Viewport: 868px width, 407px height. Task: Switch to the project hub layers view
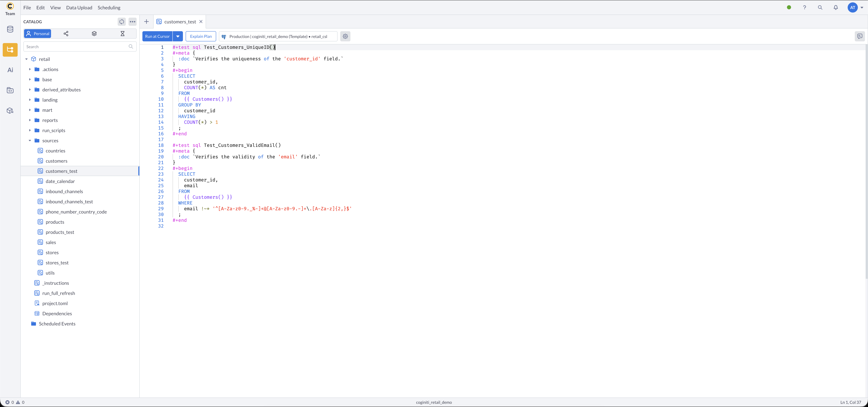click(94, 34)
